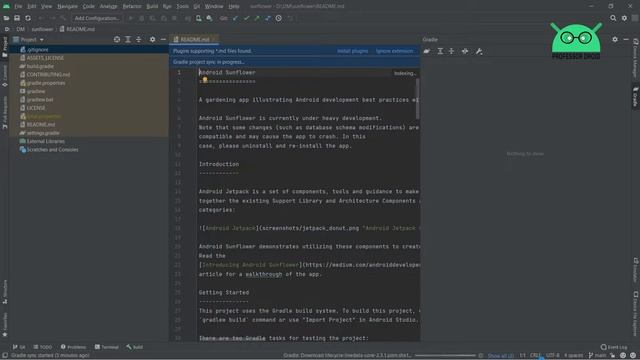
Task: Click Gradle vertical tab on right edge
Action: [x=636, y=97]
